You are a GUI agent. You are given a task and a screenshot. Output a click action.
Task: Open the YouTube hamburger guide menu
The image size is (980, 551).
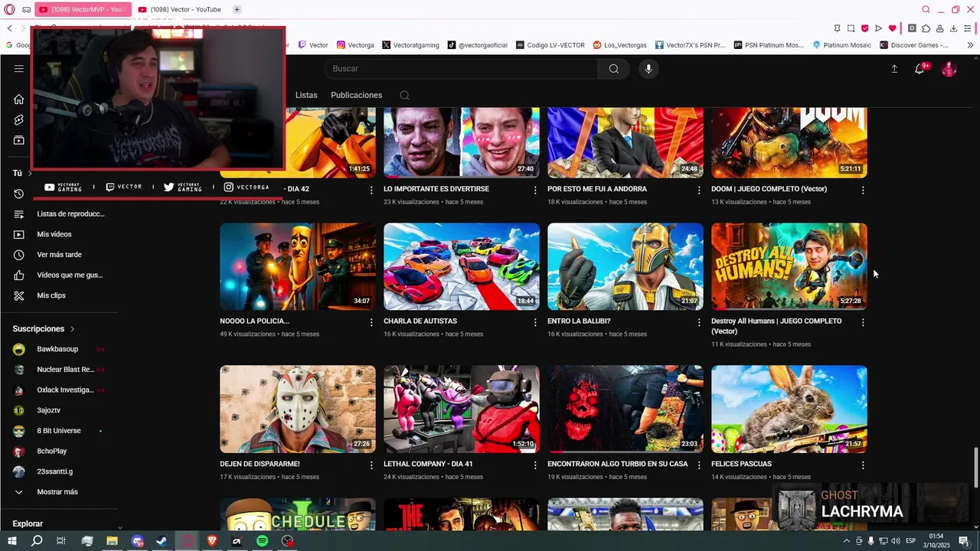click(x=18, y=69)
